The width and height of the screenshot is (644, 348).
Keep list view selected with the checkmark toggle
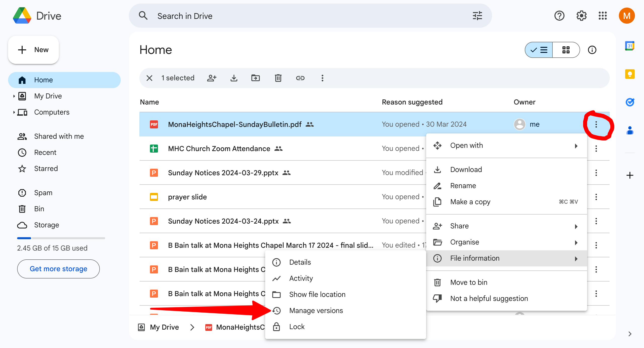coord(538,50)
